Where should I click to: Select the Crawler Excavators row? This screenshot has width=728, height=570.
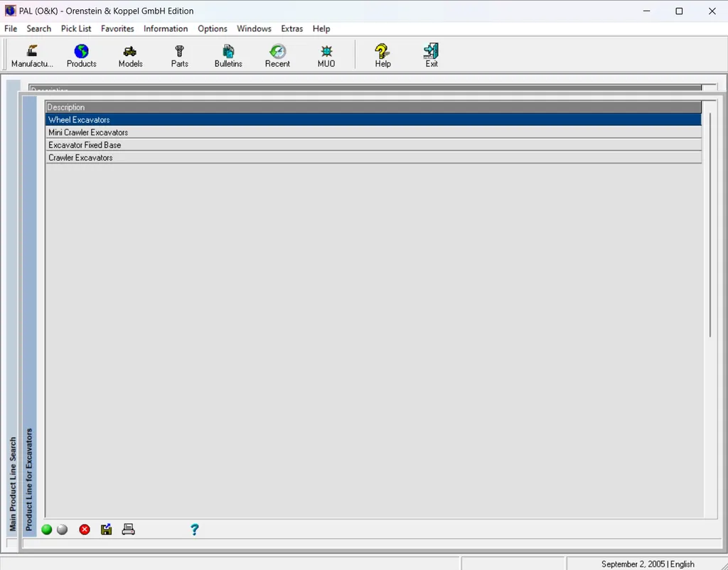(373, 157)
